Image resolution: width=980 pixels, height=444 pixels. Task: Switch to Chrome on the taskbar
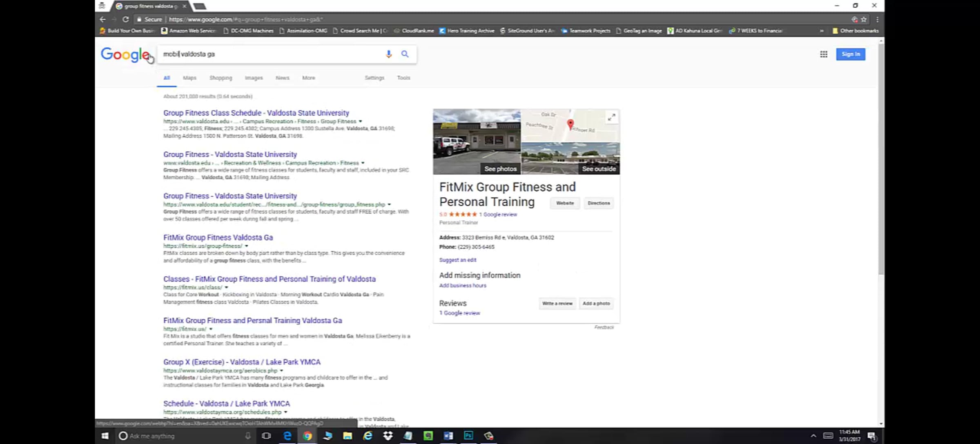click(307, 436)
